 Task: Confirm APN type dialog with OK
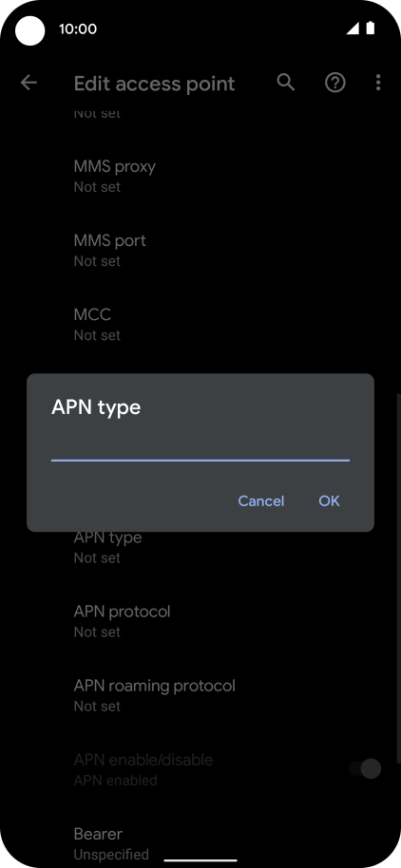point(329,501)
